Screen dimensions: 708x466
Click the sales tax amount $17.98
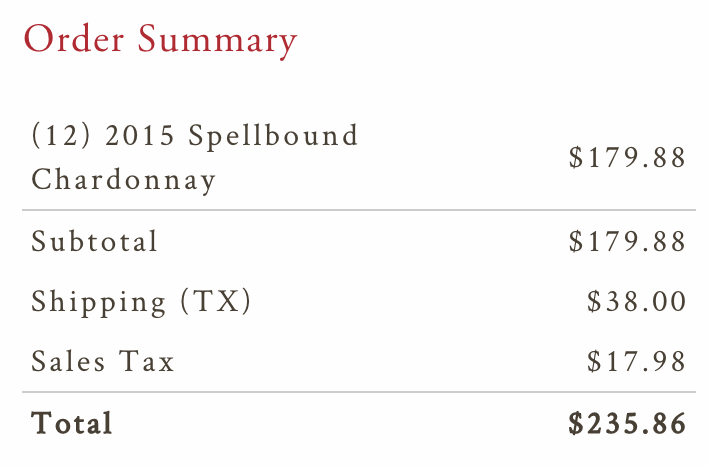click(637, 361)
